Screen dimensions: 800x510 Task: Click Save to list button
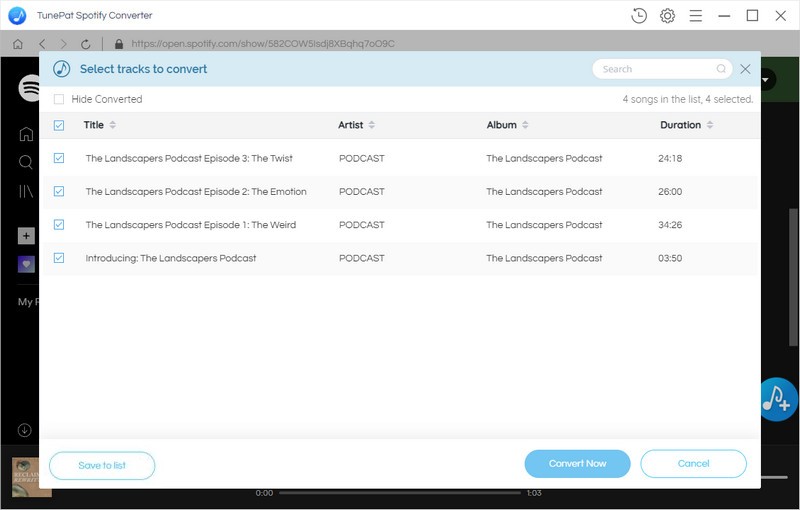(102, 465)
